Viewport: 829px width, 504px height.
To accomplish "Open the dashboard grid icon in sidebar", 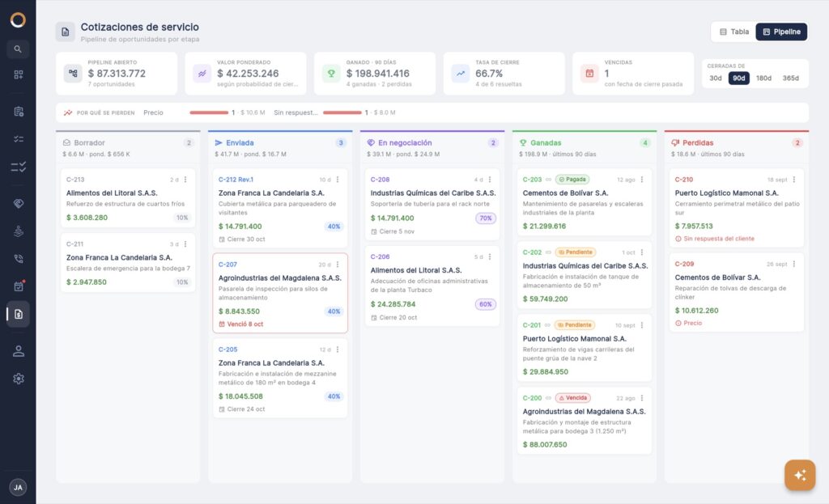I will [x=18, y=74].
